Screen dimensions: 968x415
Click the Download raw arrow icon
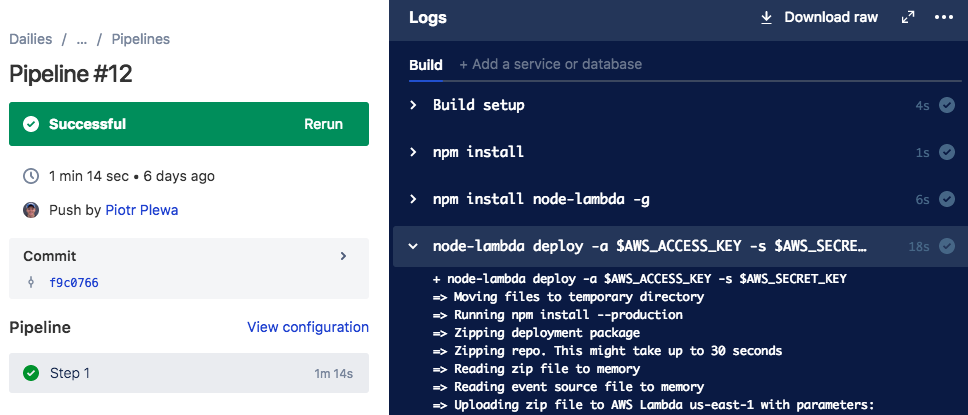click(766, 18)
